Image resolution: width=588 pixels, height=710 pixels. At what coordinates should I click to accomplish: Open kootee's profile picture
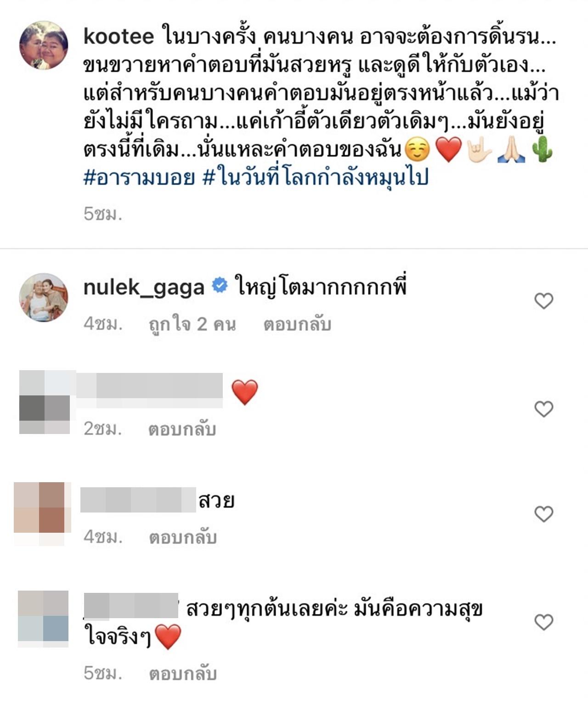(x=44, y=45)
